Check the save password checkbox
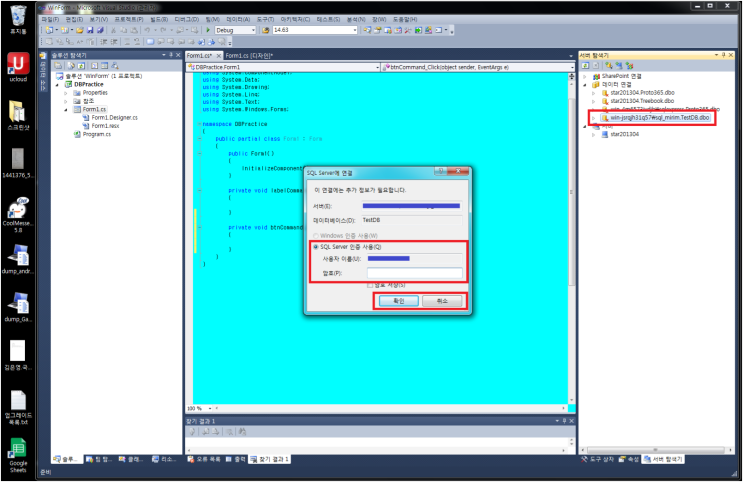This screenshot has width=743, height=482. [x=370, y=285]
